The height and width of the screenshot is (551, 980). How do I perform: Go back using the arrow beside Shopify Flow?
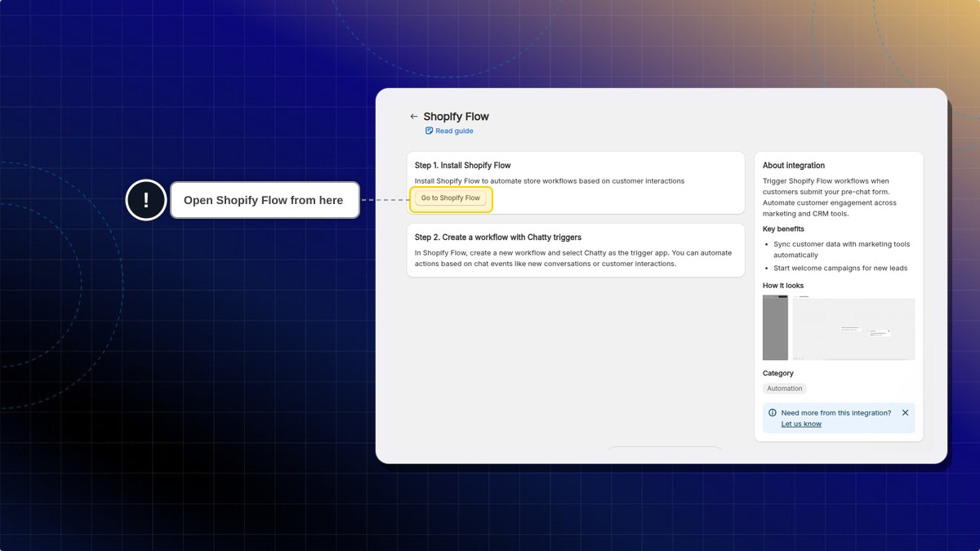pyautogui.click(x=414, y=117)
